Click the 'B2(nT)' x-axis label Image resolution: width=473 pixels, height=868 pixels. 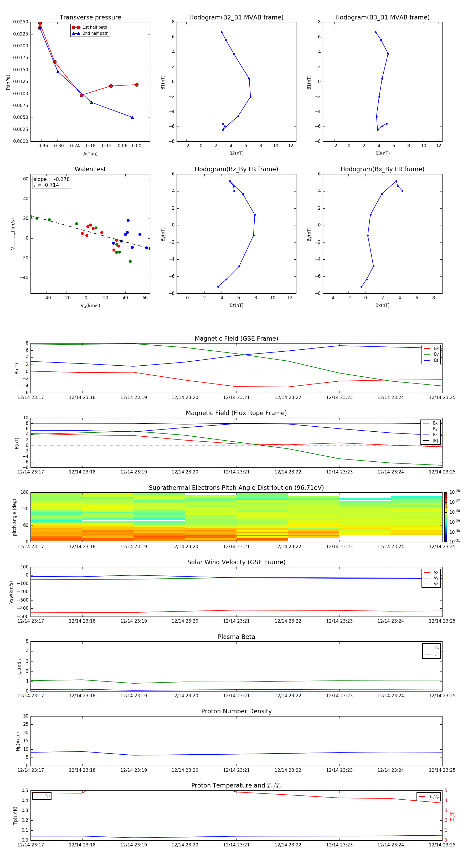pos(236,153)
